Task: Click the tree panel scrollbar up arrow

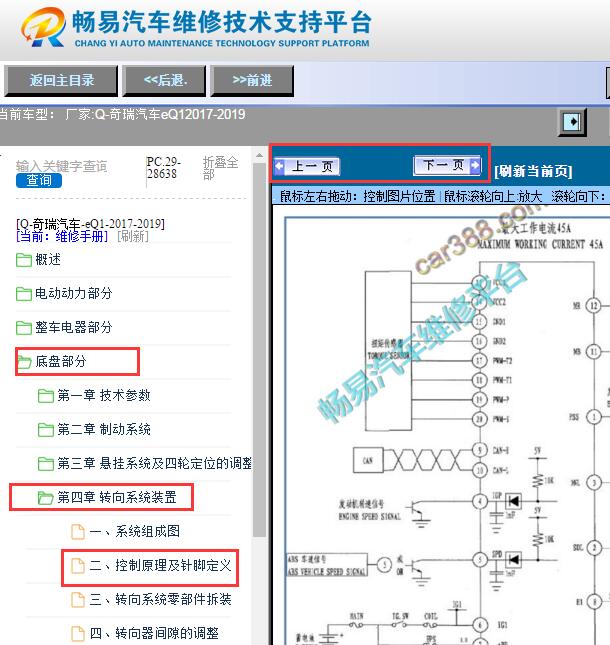Action: [x=259, y=155]
